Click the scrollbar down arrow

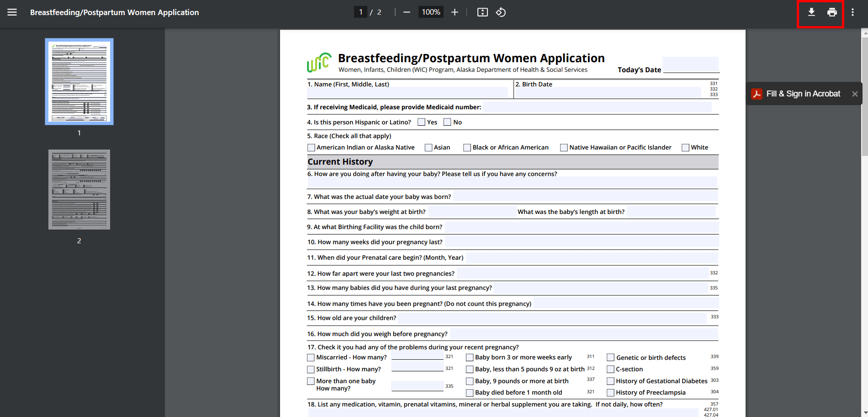coord(864,413)
